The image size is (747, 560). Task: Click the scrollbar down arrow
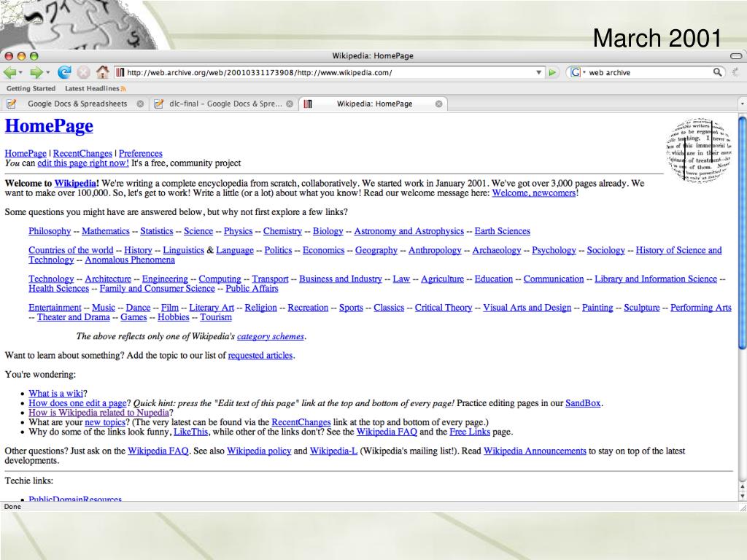tap(742, 496)
